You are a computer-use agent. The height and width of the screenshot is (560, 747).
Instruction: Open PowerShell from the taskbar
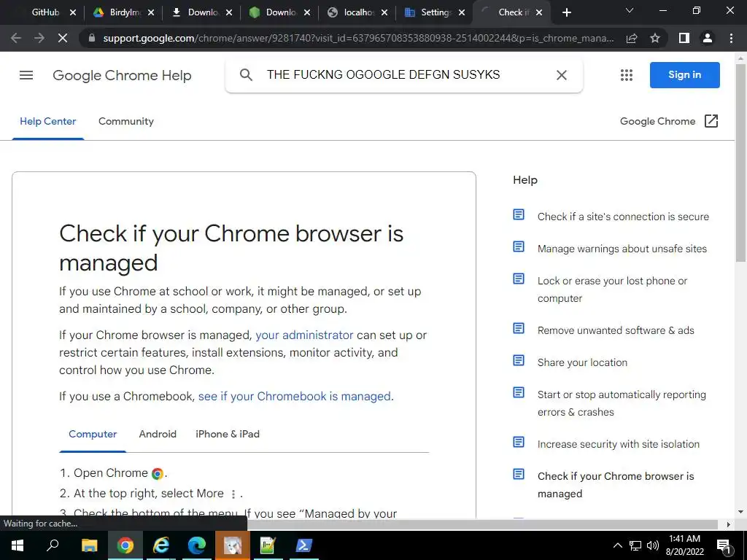click(x=304, y=545)
